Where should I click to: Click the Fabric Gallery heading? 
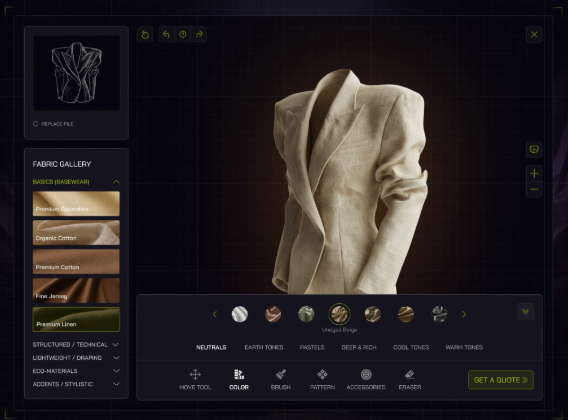(62, 164)
